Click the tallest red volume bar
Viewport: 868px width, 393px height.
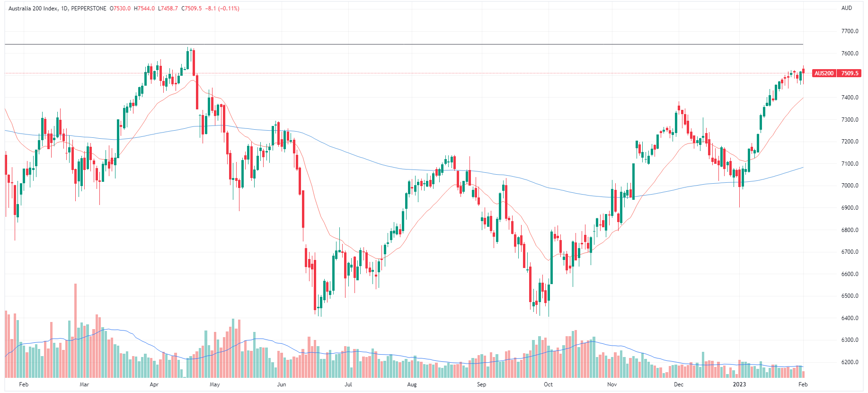click(75, 330)
